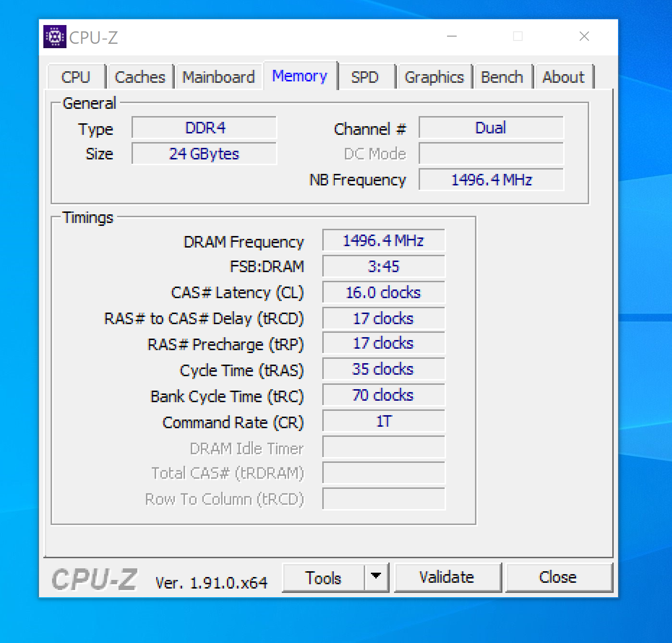Open the Graphics tab

pos(434,77)
